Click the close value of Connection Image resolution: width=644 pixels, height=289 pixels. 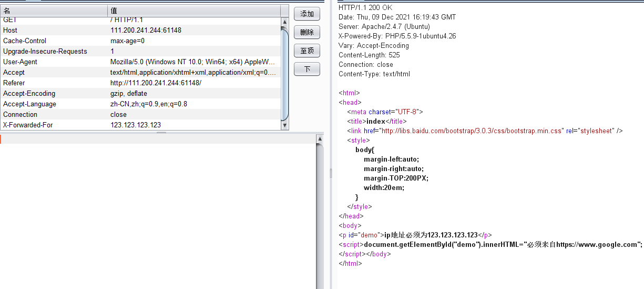click(118, 114)
